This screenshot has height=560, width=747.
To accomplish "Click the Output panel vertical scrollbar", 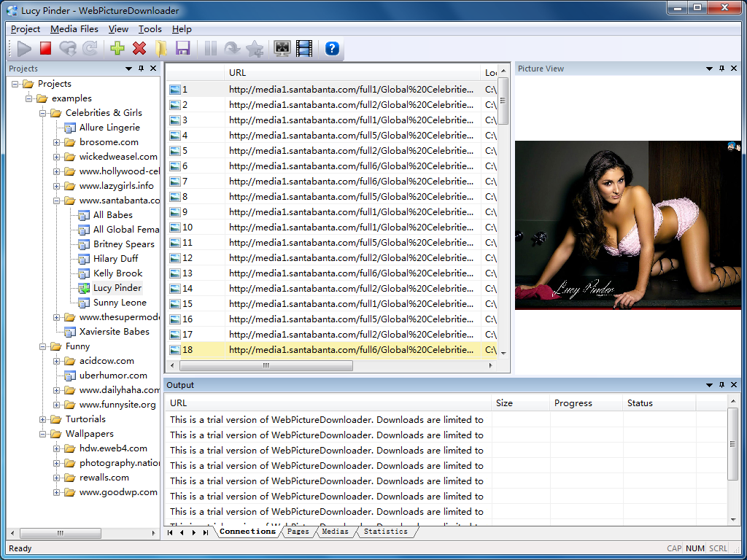I will click(732, 444).
